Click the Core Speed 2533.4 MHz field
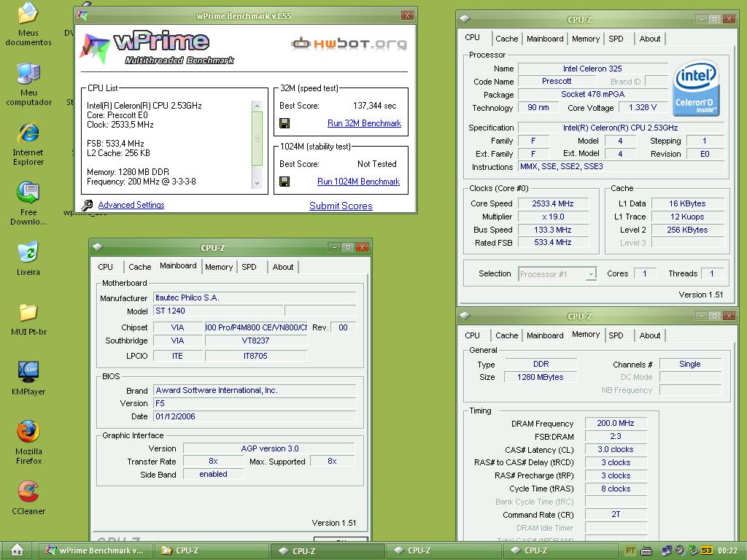747x560 pixels. 553,203
